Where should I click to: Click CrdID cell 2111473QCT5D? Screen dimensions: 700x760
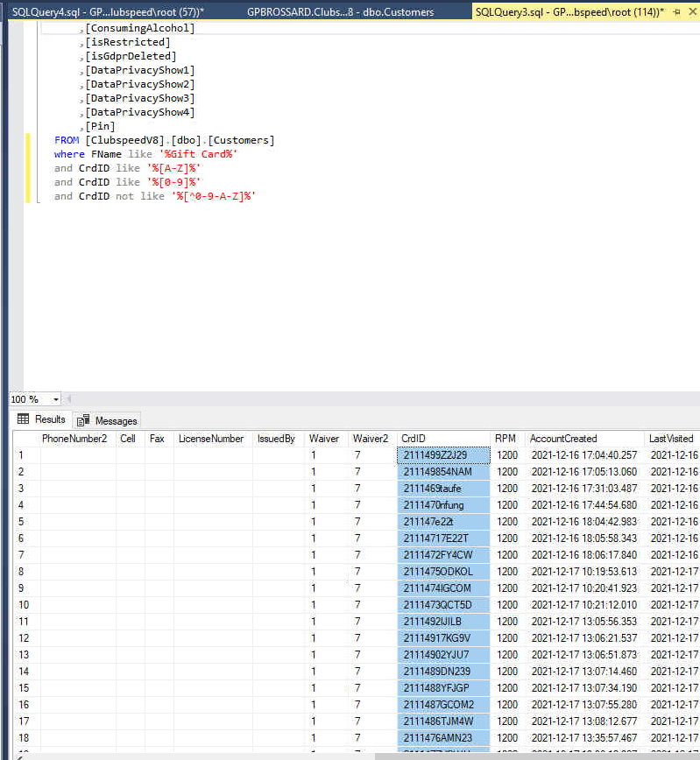pyautogui.click(x=443, y=605)
